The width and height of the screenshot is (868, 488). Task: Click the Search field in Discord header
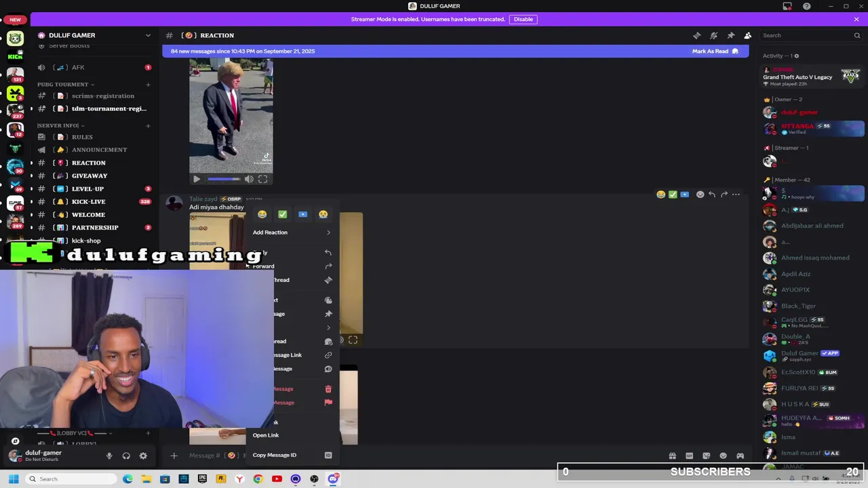click(810, 35)
